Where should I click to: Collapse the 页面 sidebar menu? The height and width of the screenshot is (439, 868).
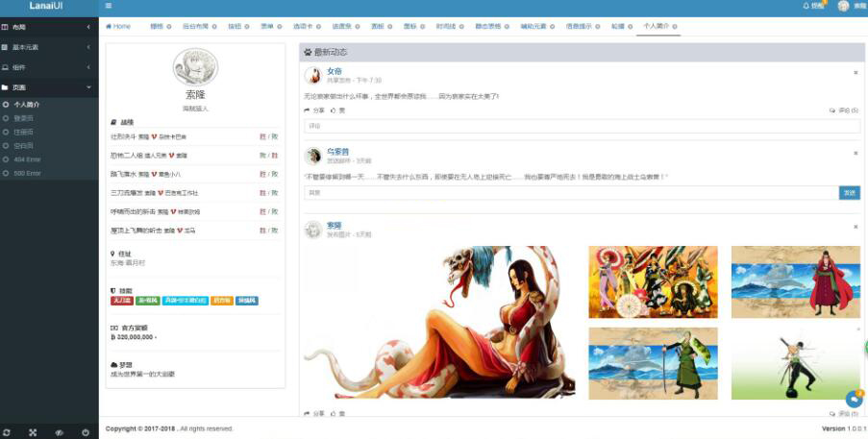click(49, 87)
